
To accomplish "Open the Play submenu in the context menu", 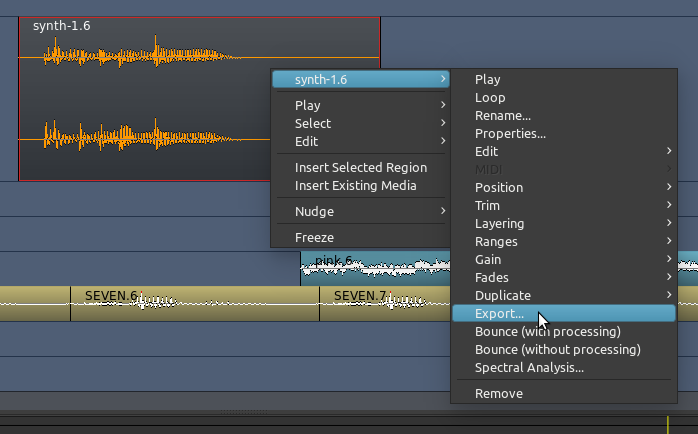I will coord(360,105).
